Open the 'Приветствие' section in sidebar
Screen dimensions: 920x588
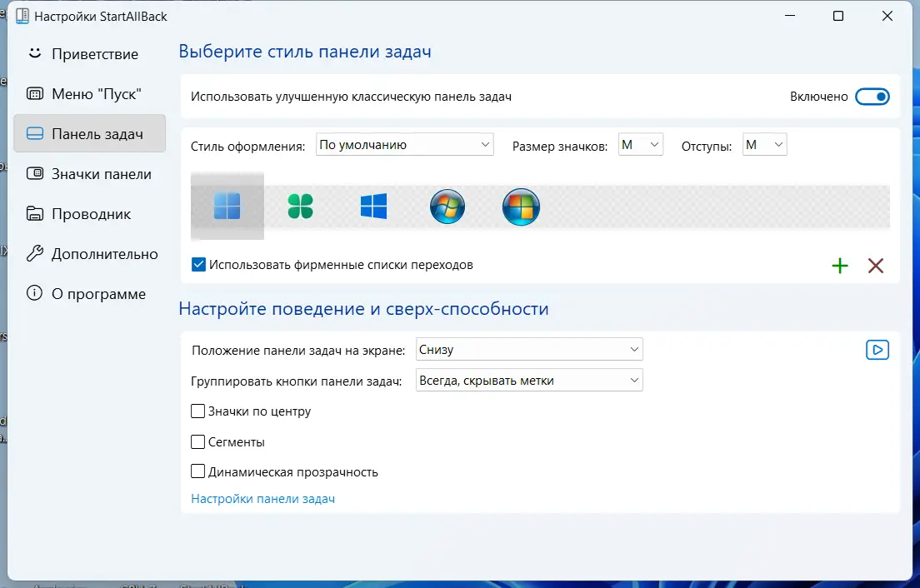tap(89, 53)
